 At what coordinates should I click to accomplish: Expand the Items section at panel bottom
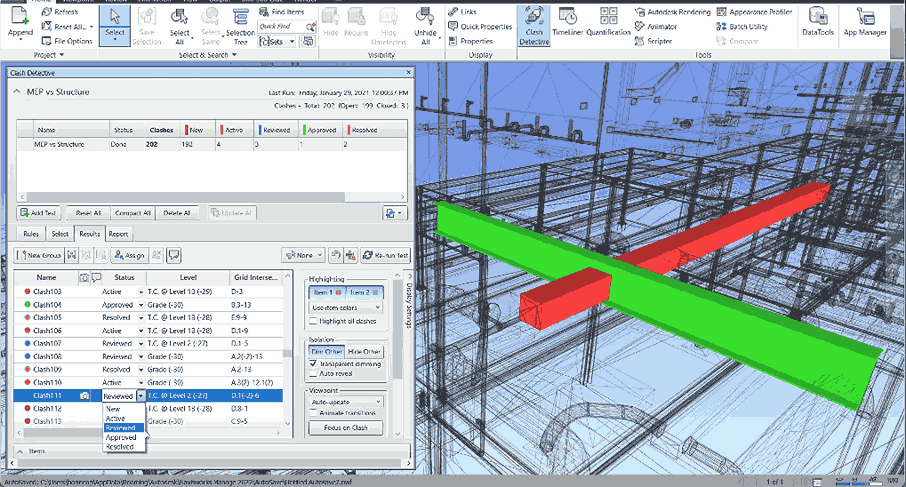(x=18, y=451)
